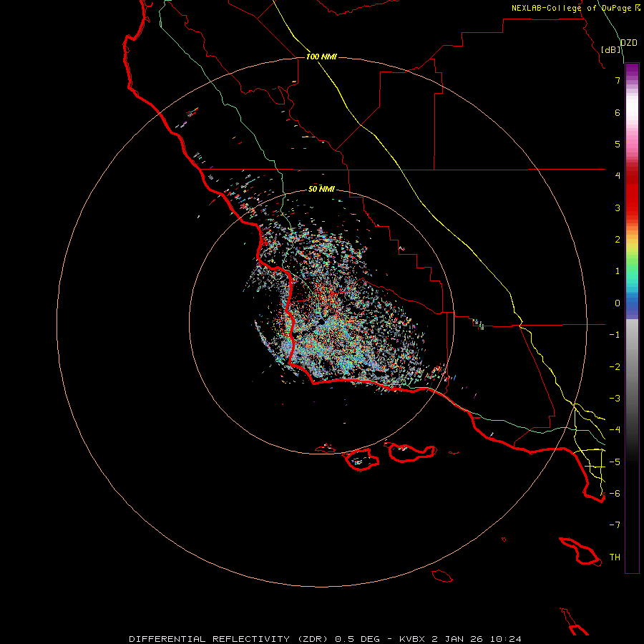
Task: Click the '3' value on color scale
Action: click(618, 208)
